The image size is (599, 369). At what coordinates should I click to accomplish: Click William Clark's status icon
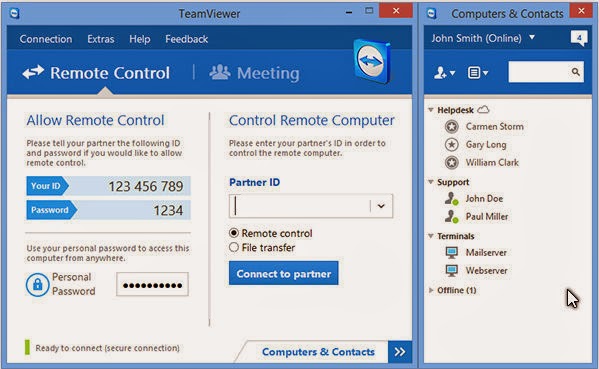click(452, 162)
